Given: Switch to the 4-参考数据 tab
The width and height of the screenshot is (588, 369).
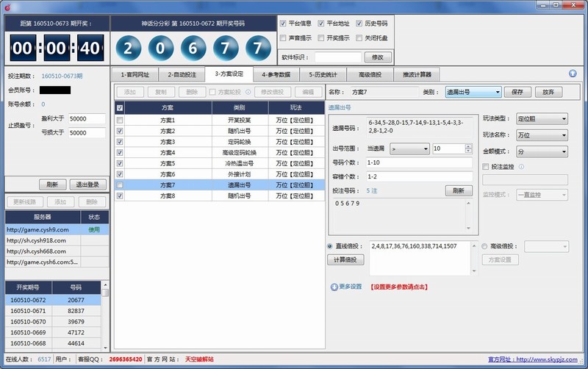Looking at the screenshot, I should pos(275,74).
